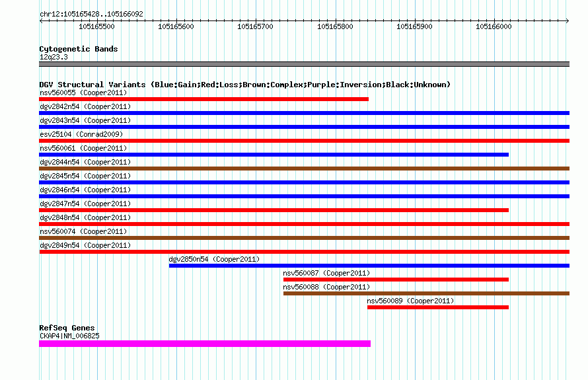Click the left arrow of the ruler
The image size is (588, 380).
pos(41,20)
